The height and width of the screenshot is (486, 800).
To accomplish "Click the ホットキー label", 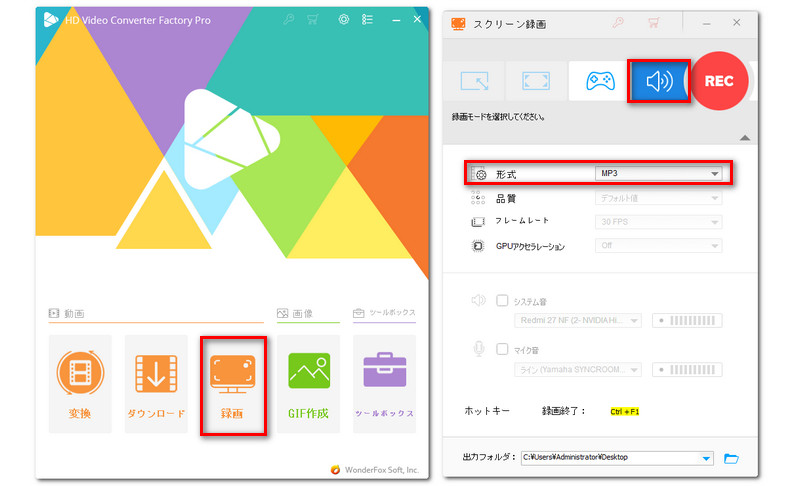I will pos(487,411).
